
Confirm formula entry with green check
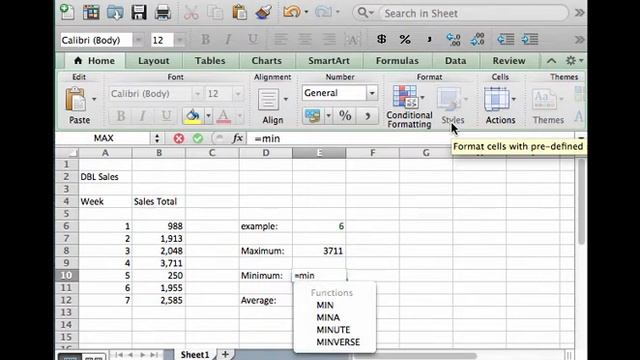[x=198, y=138]
